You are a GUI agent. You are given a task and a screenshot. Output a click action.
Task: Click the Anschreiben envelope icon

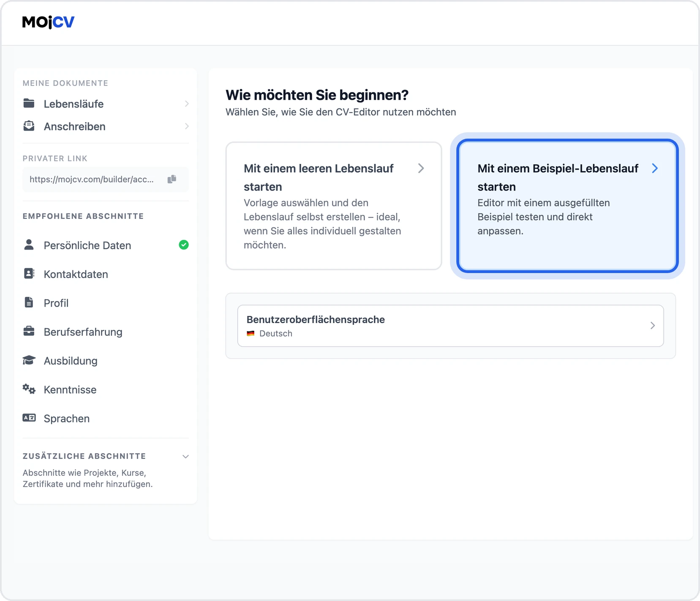(x=29, y=126)
